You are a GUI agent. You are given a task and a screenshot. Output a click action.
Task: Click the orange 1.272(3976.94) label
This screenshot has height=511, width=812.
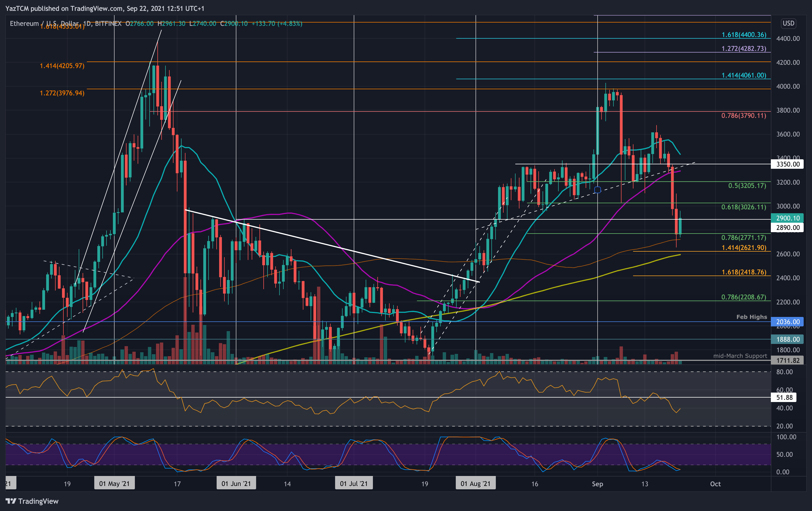coord(62,93)
